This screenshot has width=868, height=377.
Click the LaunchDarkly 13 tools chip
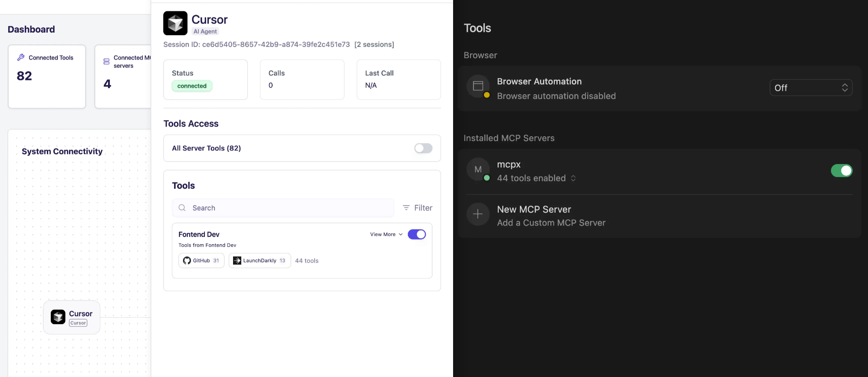[x=260, y=260]
